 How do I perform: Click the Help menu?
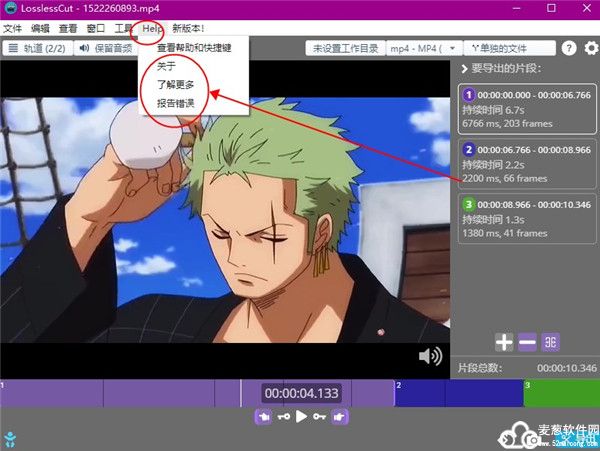tap(152, 29)
